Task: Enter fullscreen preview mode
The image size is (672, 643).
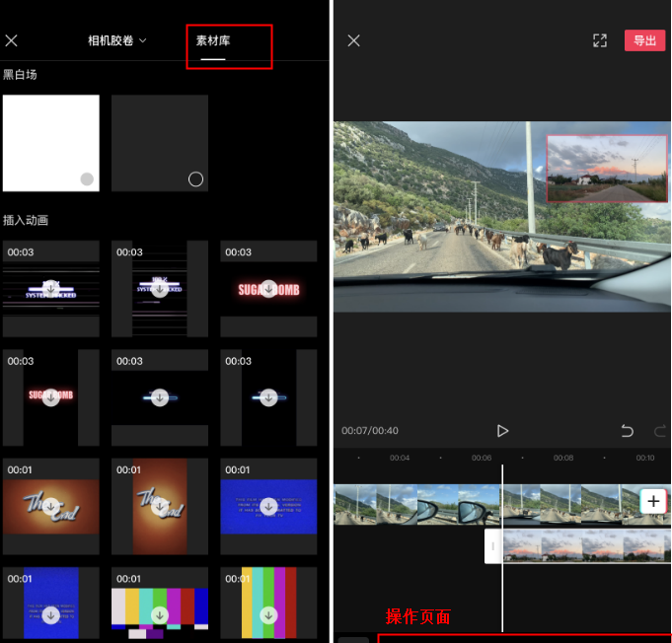Action: 599,40
